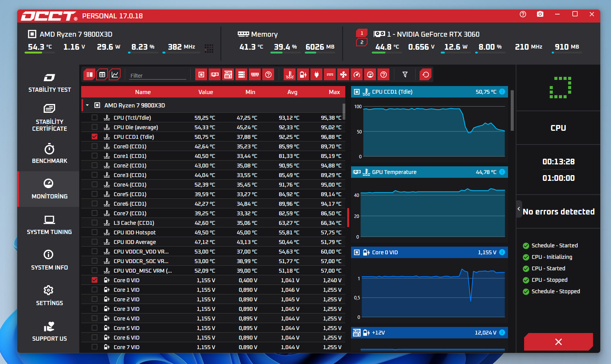This screenshot has width=611, height=364.
Task: Click the CPU VDDCR_SOC VR row name
Action: pyautogui.click(x=141, y=261)
